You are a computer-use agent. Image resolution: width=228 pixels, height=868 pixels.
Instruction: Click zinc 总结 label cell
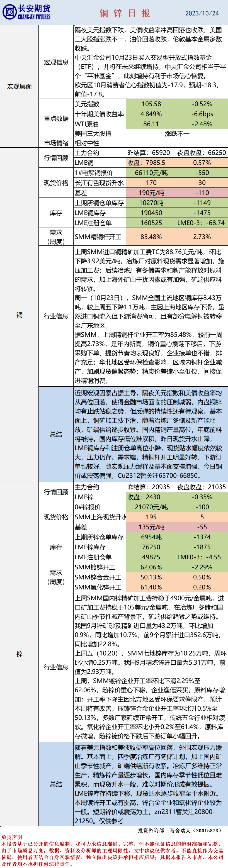(56, 784)
